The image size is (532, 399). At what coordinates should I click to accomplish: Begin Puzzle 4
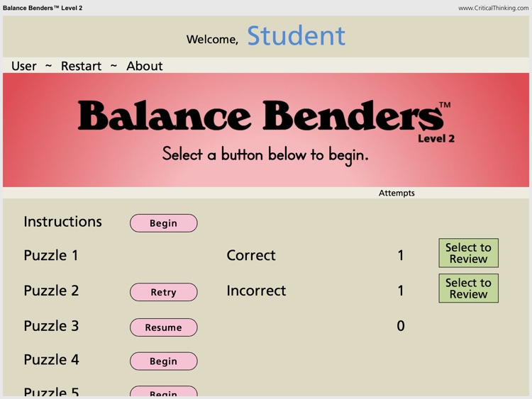164,361
